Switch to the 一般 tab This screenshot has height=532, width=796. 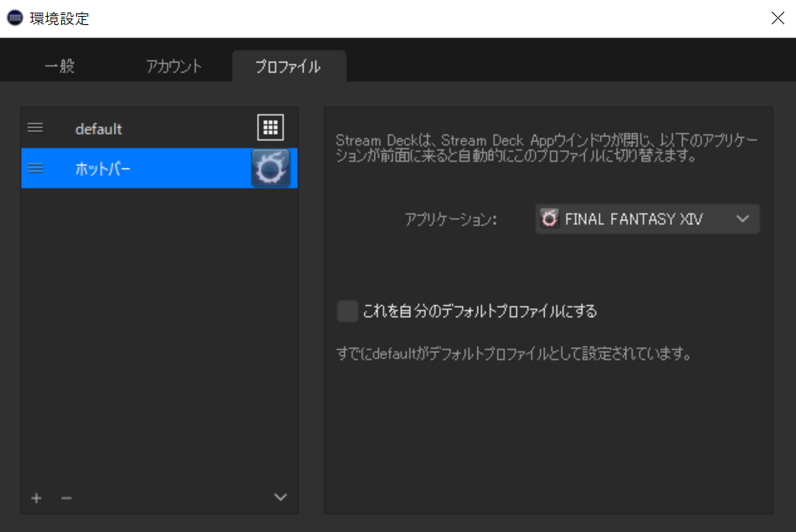[59, 67]
